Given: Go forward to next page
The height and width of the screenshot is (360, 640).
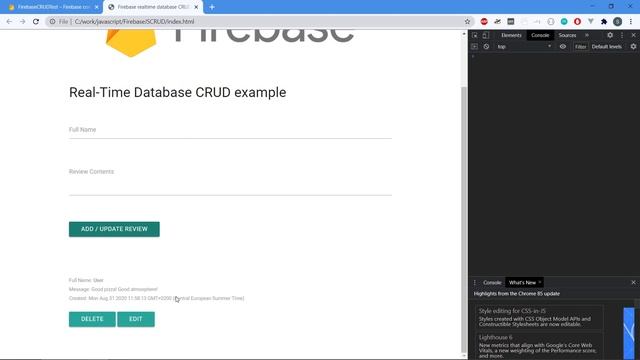Looking at the screenshot, I should [22, 22].
